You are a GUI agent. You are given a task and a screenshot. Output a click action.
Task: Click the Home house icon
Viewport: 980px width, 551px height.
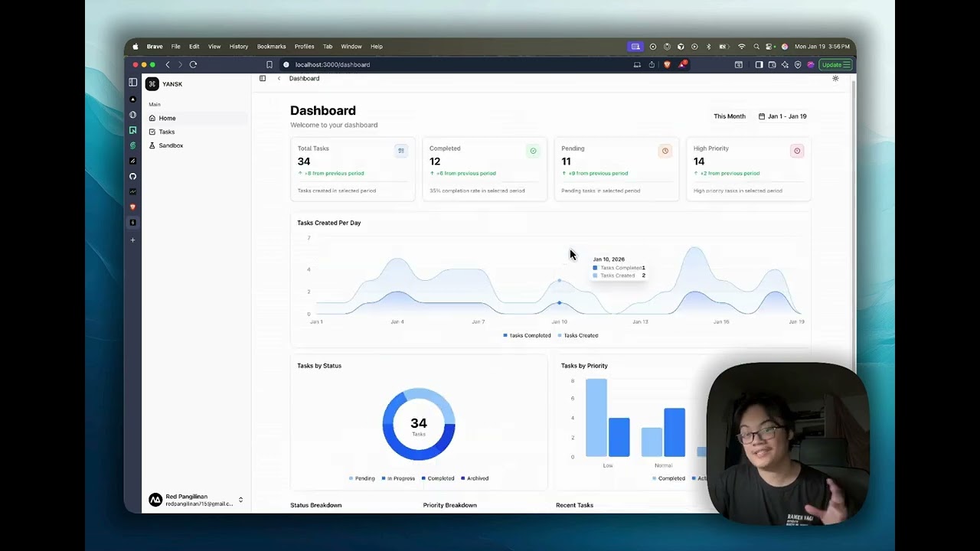pos(152,118)
